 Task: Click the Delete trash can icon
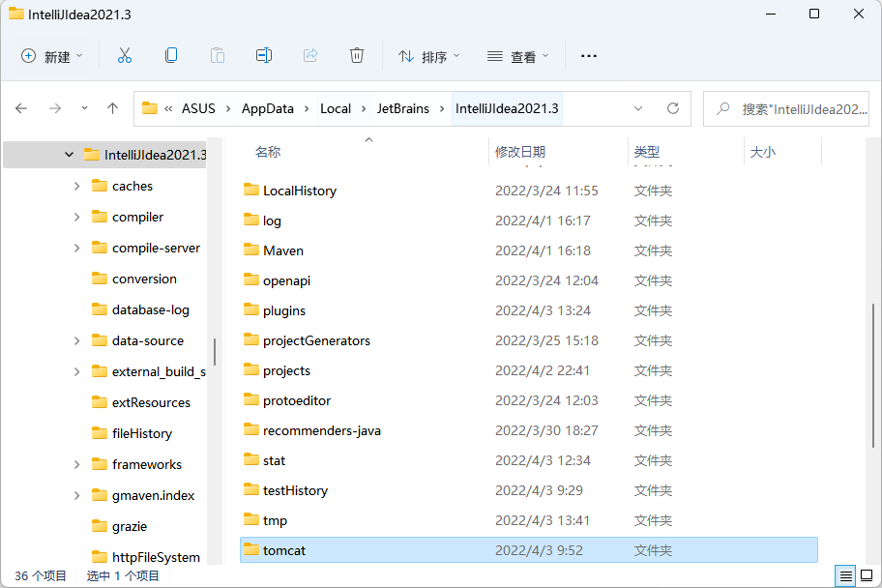click(x=357, y=56)
